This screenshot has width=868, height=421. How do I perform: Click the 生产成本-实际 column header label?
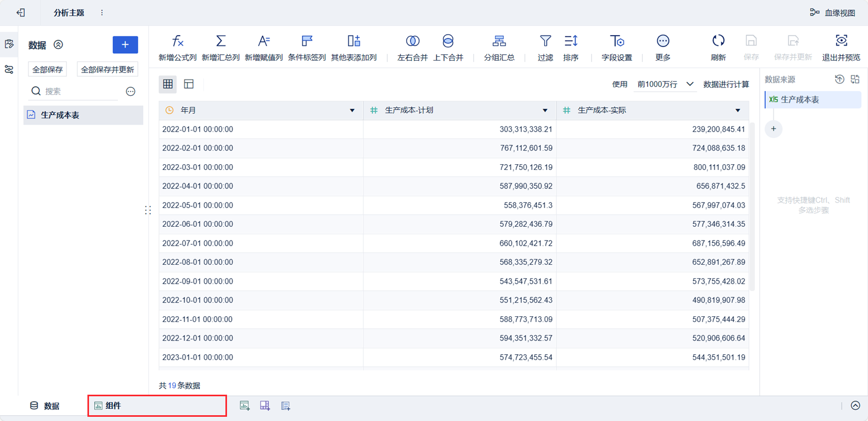pyautogui.click(x=602, y=111)
